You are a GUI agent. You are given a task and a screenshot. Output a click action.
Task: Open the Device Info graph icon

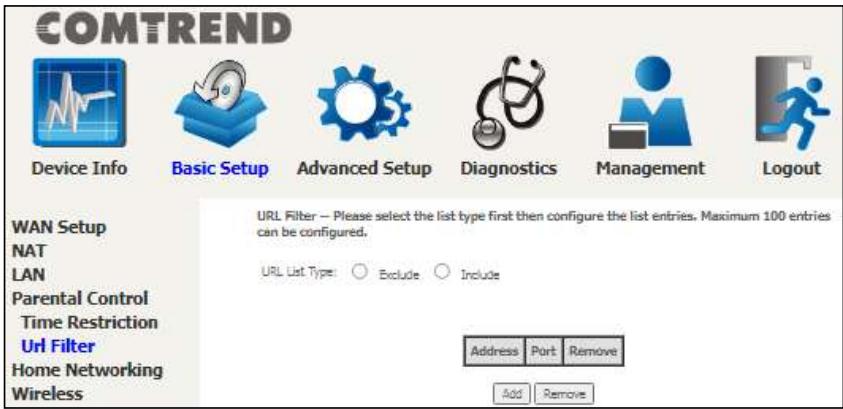80,103
